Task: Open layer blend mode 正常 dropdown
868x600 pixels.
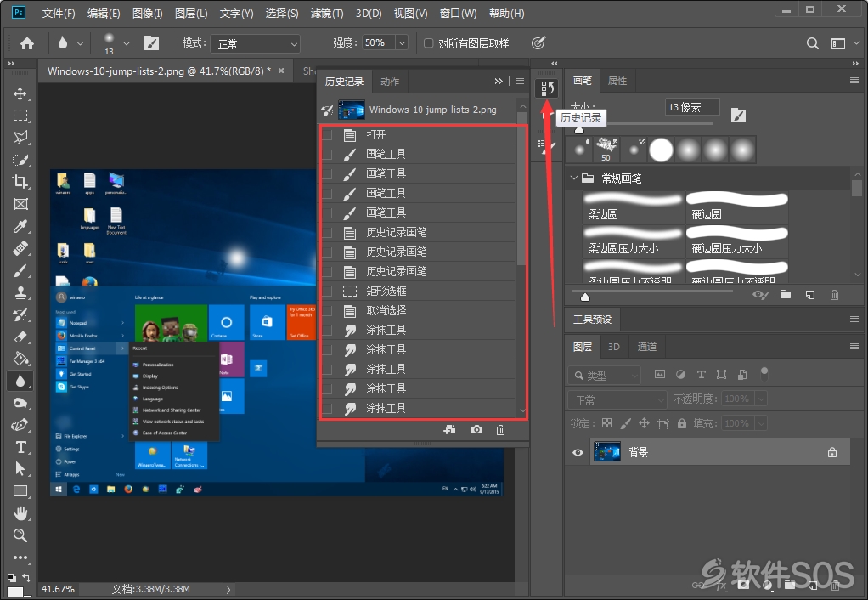Action: pyautogui.click(x=617, y=399)
